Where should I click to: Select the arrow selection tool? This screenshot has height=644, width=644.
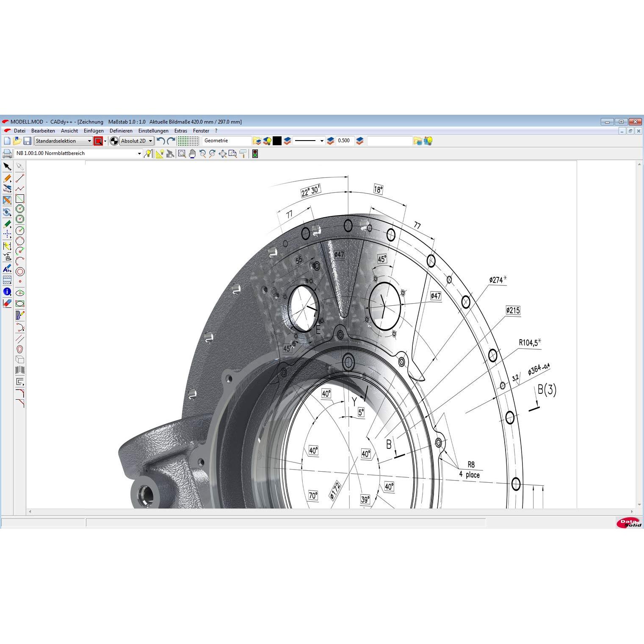(7, 167)
